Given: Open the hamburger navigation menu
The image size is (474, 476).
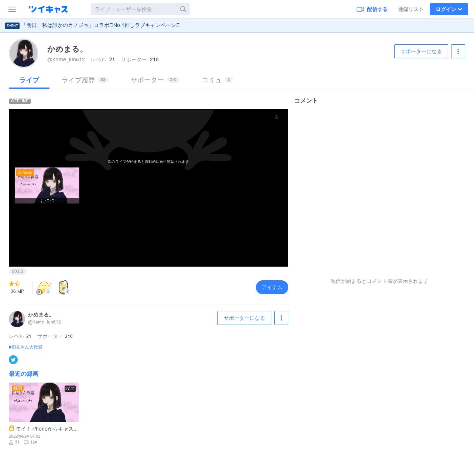Looking at the screenshot, I should (12, 9).
